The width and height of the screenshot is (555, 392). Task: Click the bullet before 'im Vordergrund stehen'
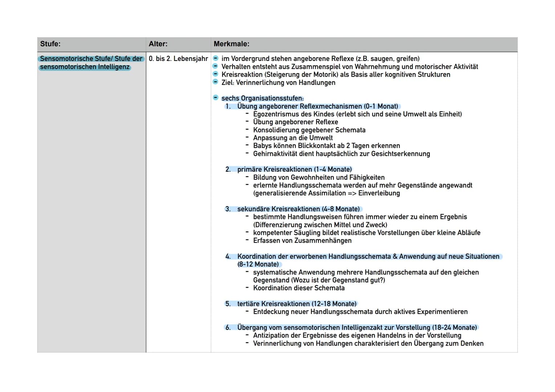coord(215,58)
